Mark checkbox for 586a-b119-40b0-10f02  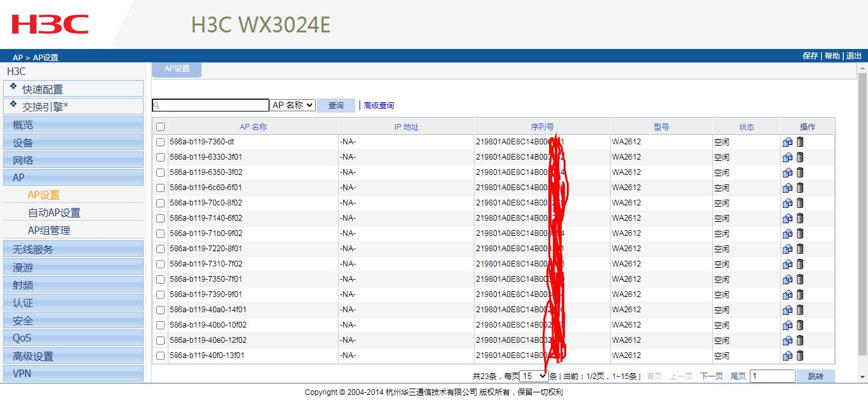160,326
